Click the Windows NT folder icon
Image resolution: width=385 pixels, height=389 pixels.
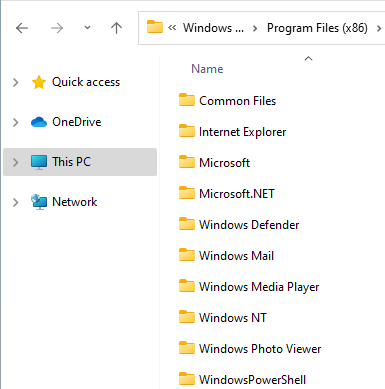click(x=187, y=317)
